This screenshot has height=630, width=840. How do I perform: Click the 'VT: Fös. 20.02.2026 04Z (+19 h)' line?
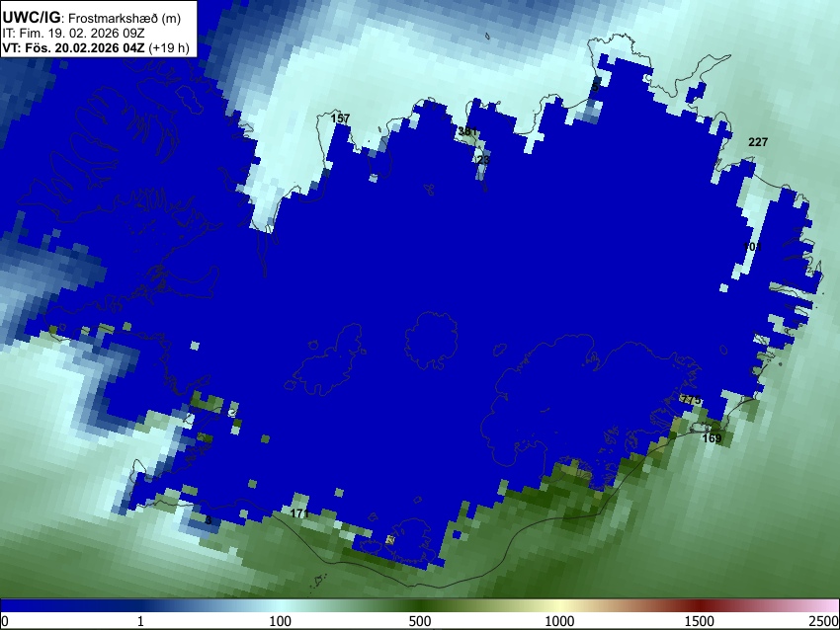pyautogui.click(x=96, y=47)
